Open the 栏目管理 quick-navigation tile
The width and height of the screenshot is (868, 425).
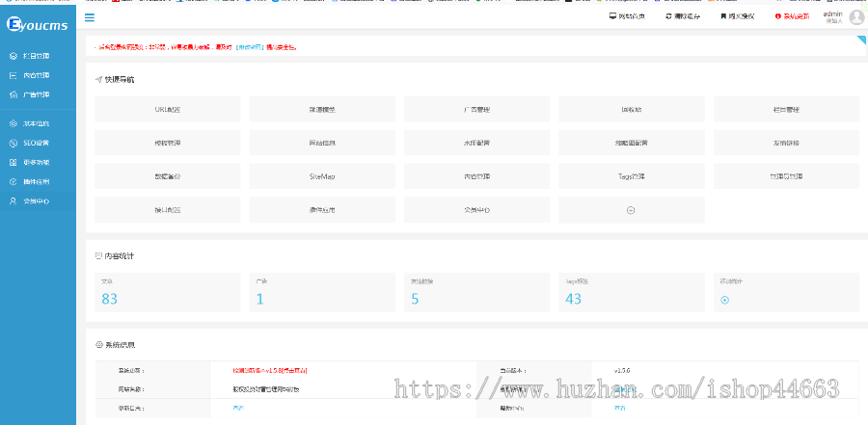pos(786,109)
